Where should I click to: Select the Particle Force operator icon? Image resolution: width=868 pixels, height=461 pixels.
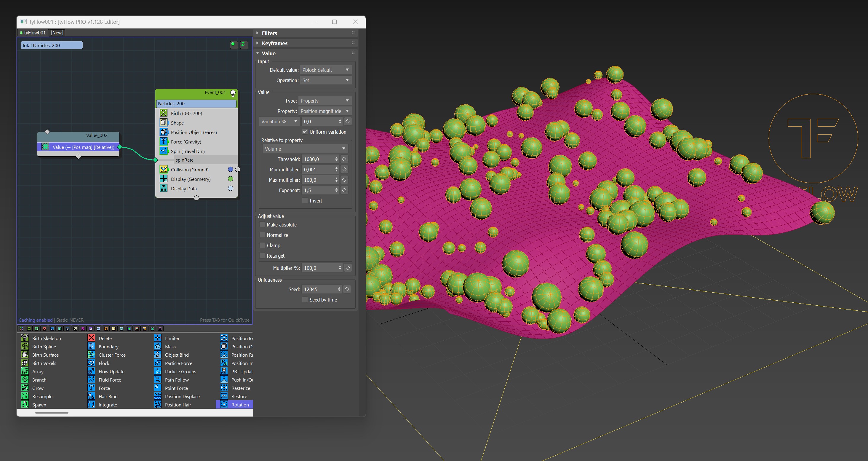[158, 363]
